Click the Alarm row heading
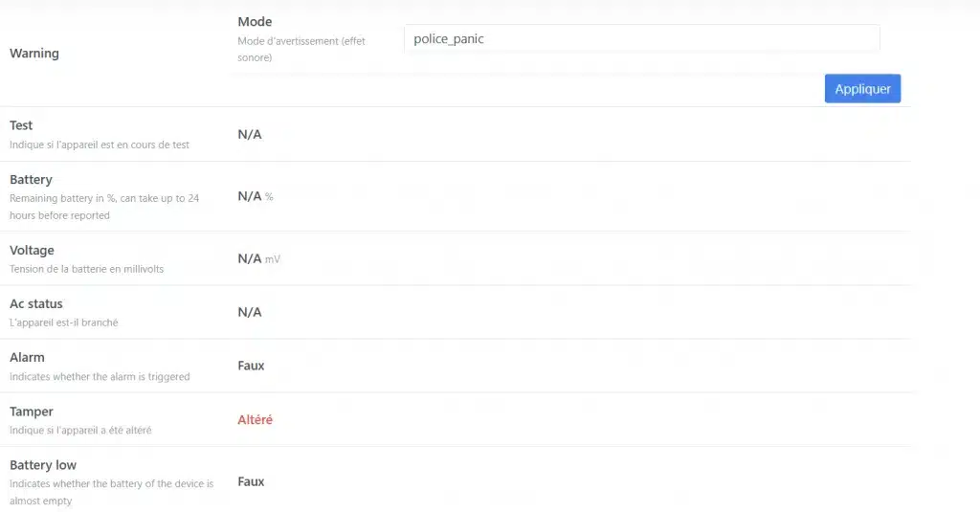The height and width of the screenshot is (512, 980). click(27, 358)
